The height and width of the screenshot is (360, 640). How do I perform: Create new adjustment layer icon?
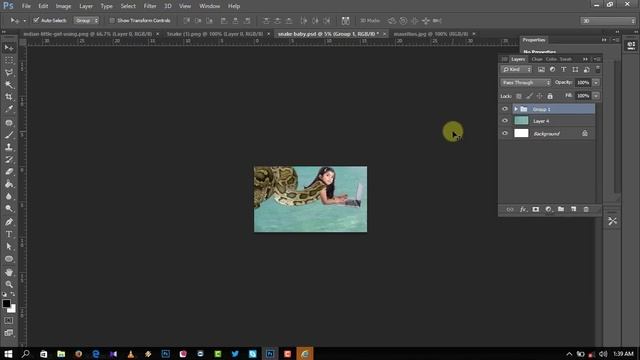click(x=549, y=209)
